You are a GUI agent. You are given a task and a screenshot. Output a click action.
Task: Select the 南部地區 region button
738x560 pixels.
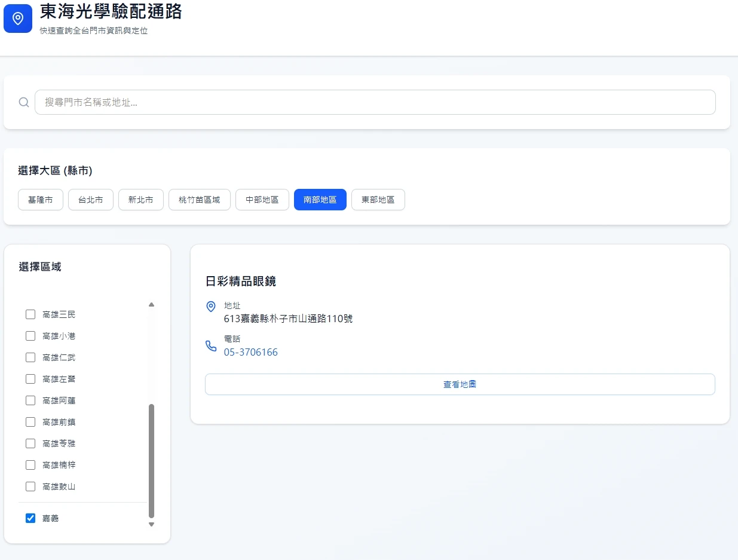320,200
